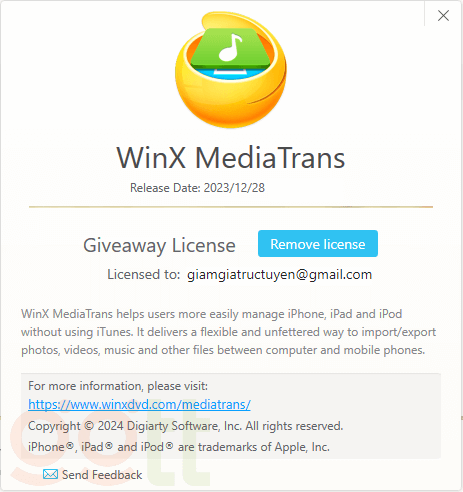Click the green music note in logo
The width and height of the screenshot is (463, 492).
[231, 48]
